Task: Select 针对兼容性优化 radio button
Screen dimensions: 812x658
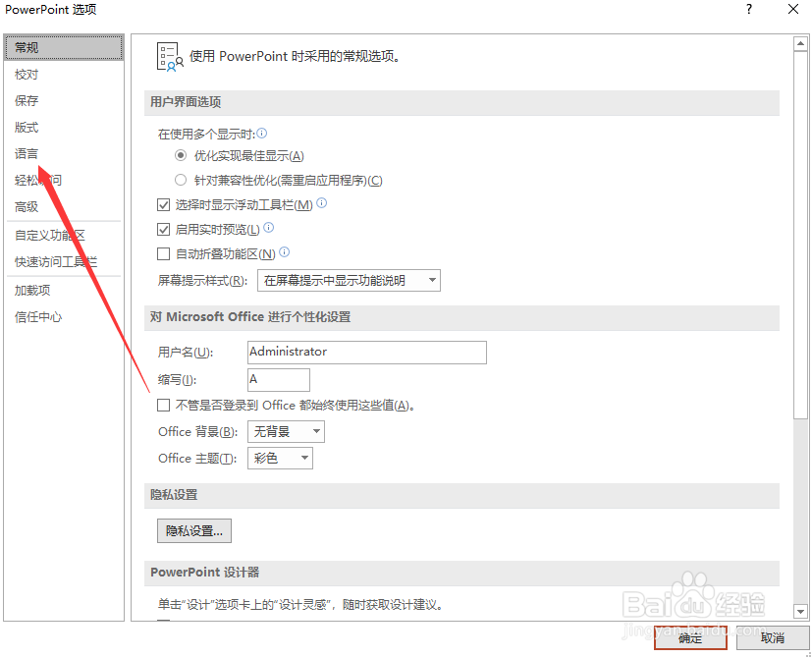Action: [x=181, y=180]
